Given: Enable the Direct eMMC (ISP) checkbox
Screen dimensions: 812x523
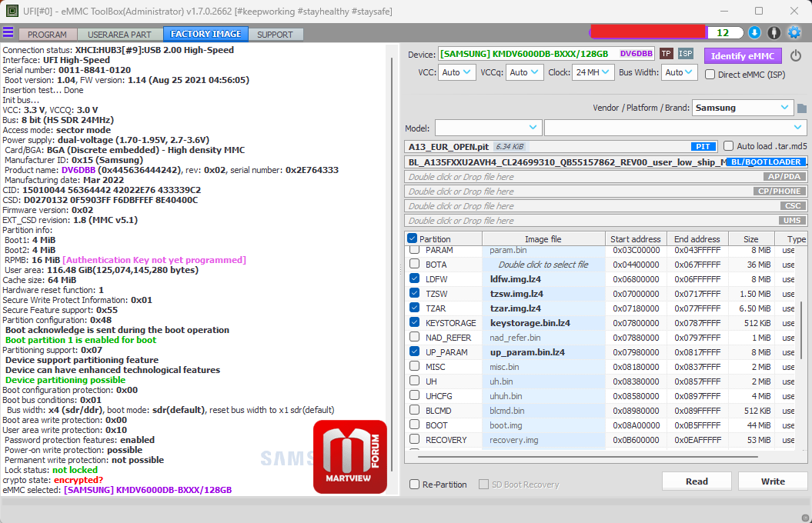Looking at the screenshot, I should [710, 75].
